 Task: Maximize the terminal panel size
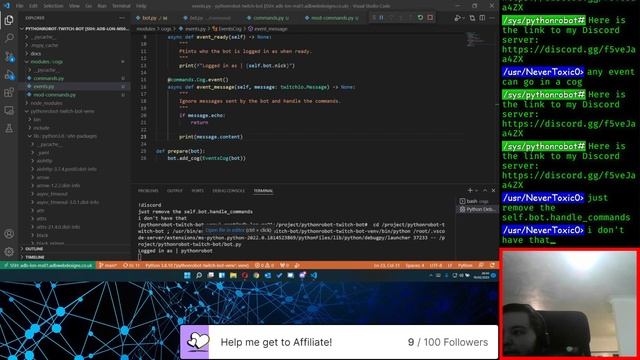point(485,191)
